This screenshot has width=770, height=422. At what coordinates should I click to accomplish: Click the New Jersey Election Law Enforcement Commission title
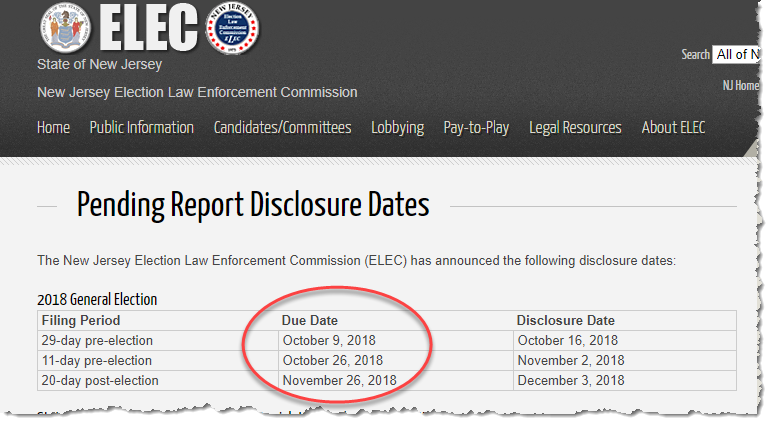tap(197, 92)
